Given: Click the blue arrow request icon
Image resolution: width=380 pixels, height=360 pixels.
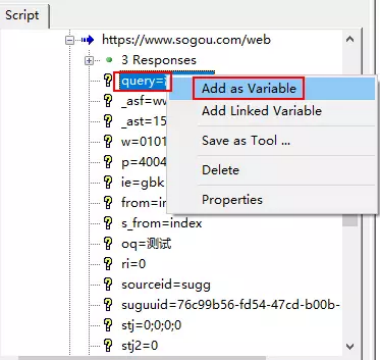Looking at the screenshot, I should [88, 40].
